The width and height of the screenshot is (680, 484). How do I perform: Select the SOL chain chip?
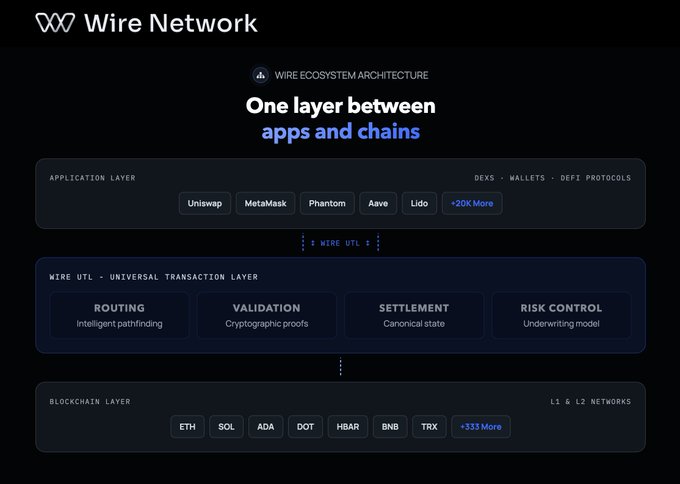(x=226, y=427)
